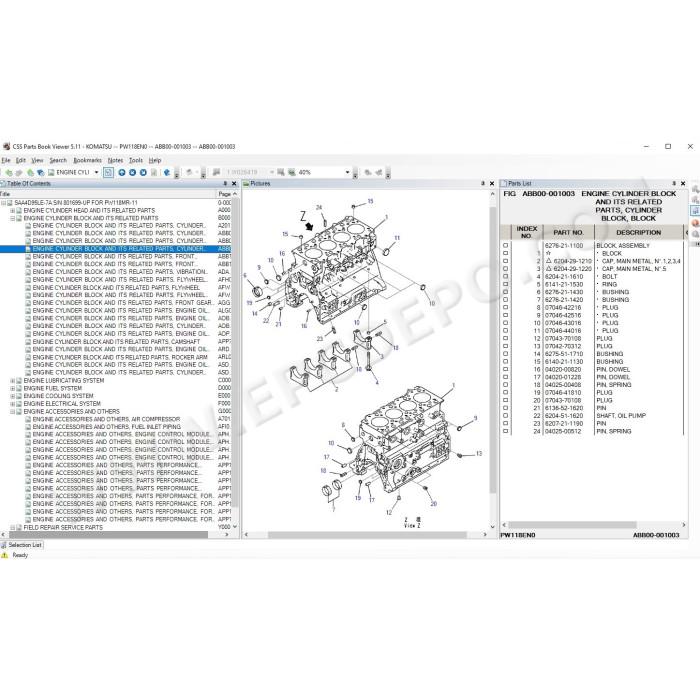The height and width of the screenshot is (700, 700).
Task: Click the PART NO. column header
Action: 568,233
